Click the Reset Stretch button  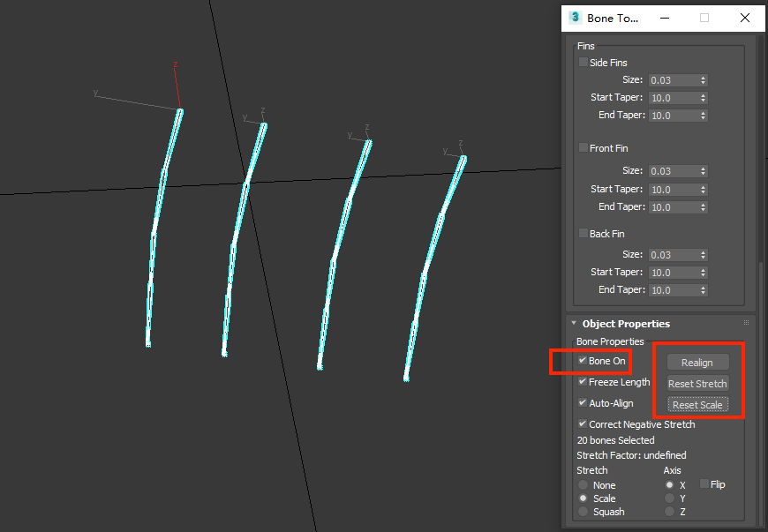click(697, 384)
